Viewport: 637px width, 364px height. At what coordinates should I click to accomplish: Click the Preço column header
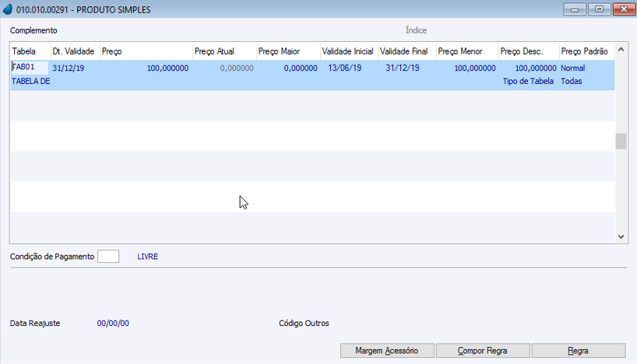146,51
